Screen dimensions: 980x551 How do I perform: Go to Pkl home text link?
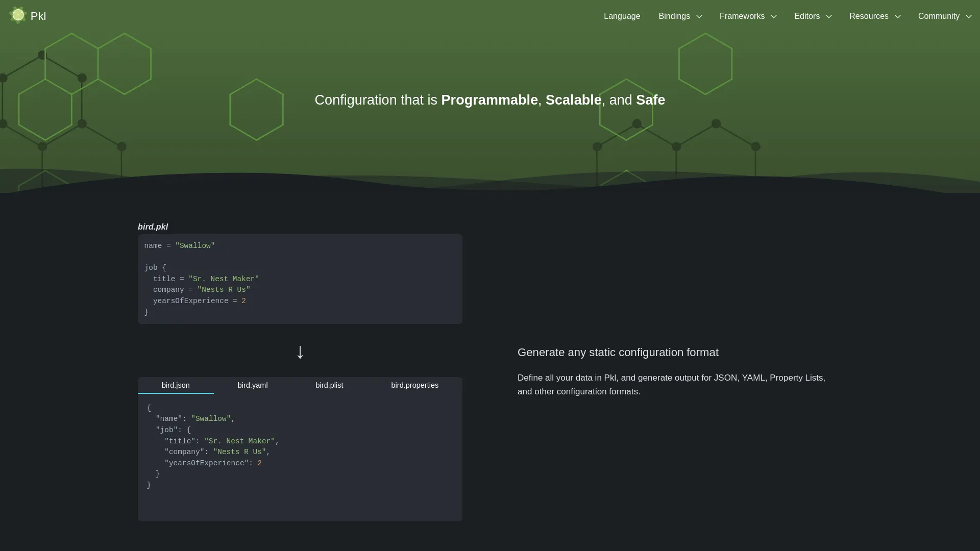[x=38, y=16]
